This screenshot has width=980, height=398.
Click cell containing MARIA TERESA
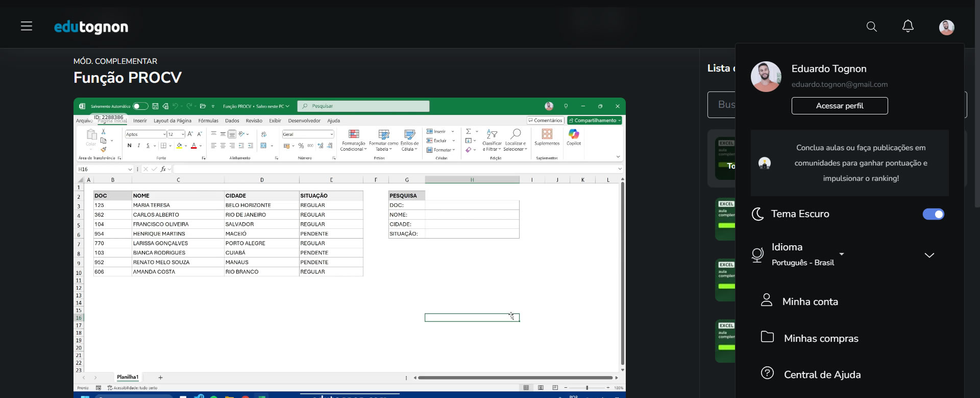178,205
